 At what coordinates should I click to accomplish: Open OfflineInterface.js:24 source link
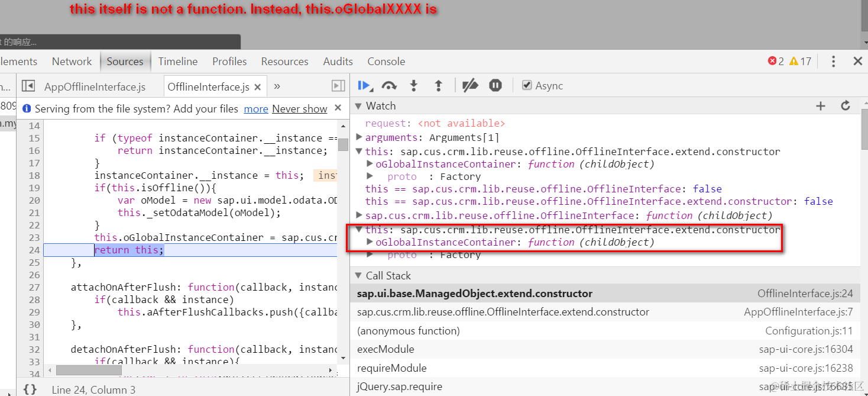[x=805, y=294]
